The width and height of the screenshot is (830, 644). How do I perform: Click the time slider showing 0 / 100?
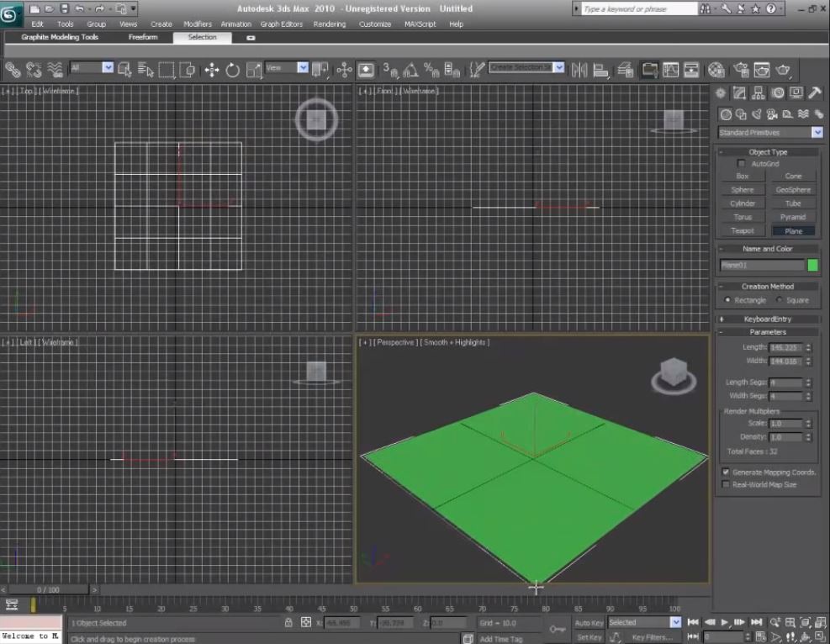point(48,589)
